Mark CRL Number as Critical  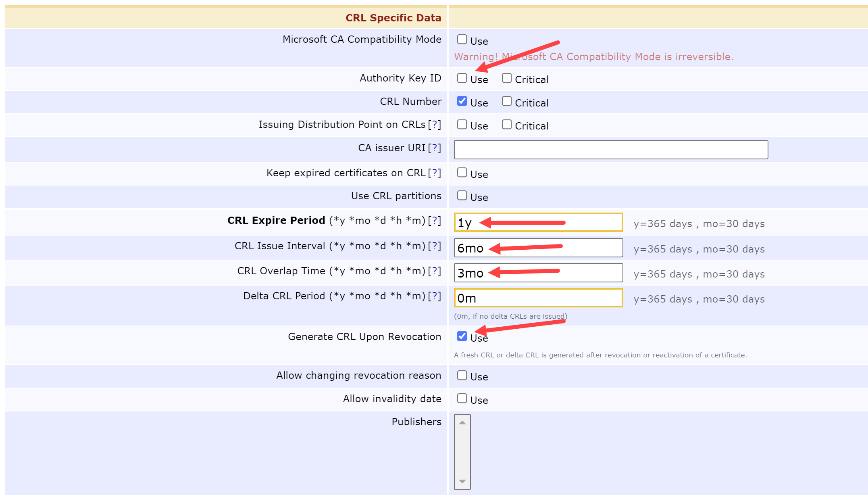point(507,101)
